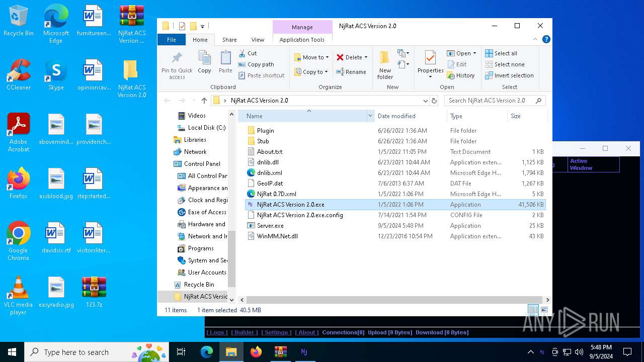Open the VLC media player desktop icon
Image resolution: width=644 pixels, height=362 pixels.
click(19, 296)
